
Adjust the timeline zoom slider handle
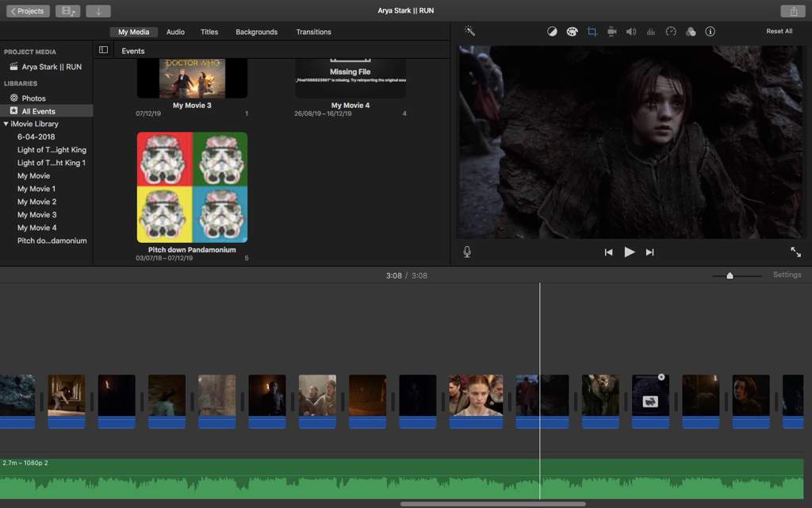tap(730, 275)
